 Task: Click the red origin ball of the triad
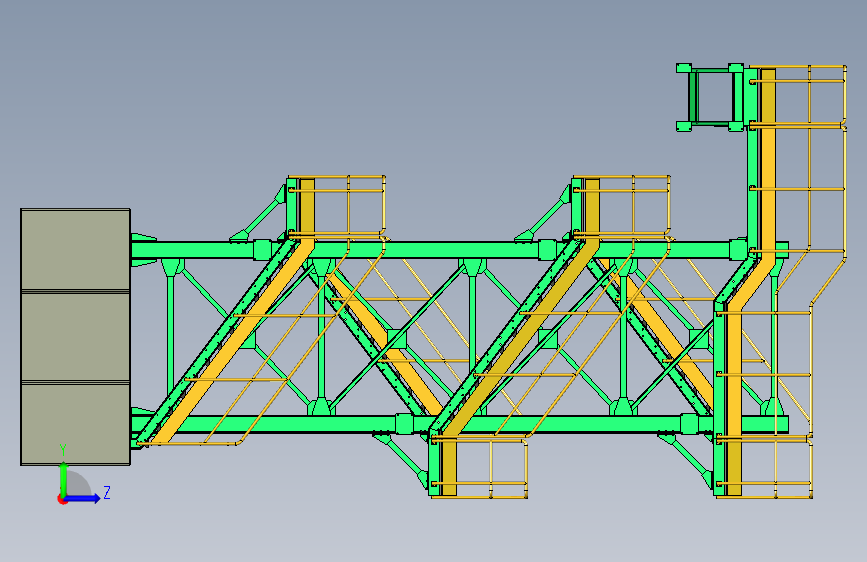click(62, 499)
